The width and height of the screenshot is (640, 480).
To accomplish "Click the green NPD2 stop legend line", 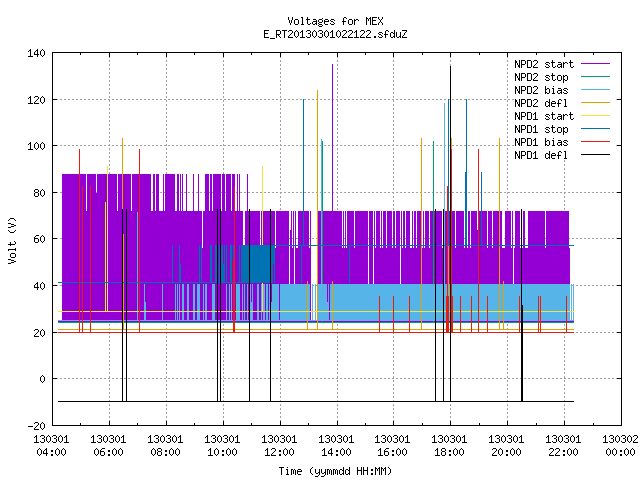I will (596, 77).
